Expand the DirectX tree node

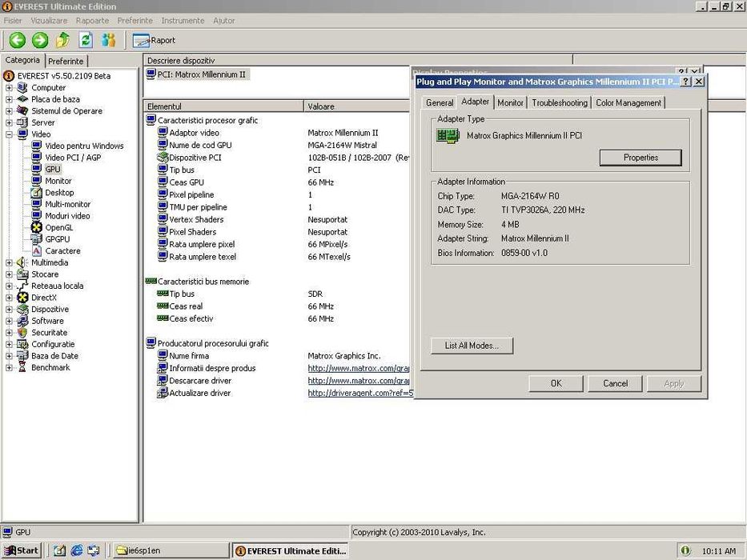click(x=9, y=298)
